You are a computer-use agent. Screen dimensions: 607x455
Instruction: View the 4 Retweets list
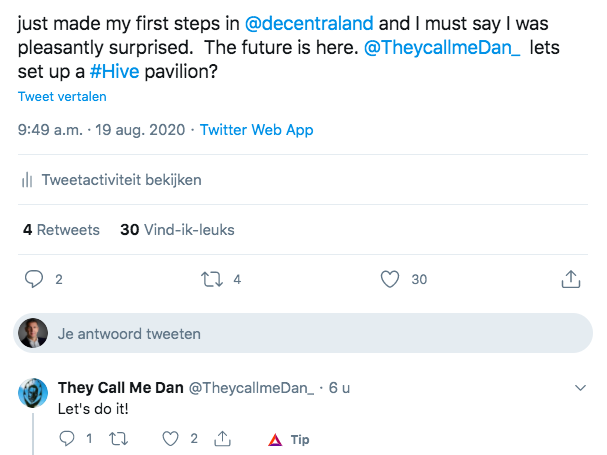click(x=61, y=230)
